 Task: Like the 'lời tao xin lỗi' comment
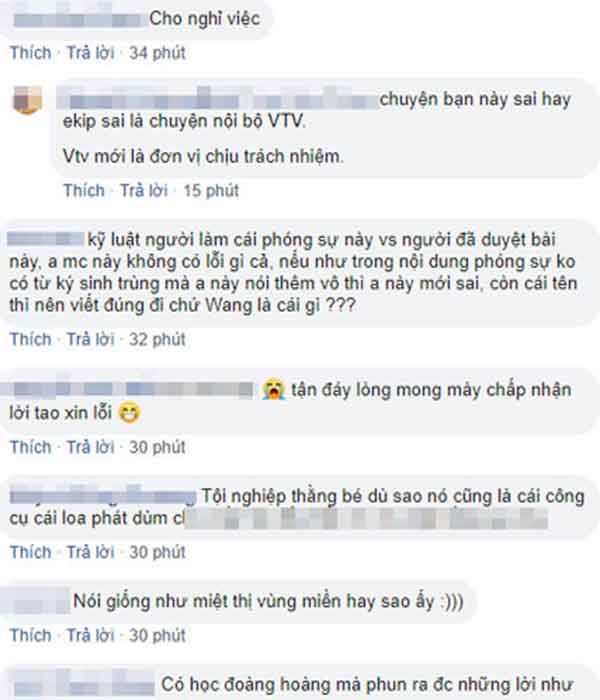30,447
